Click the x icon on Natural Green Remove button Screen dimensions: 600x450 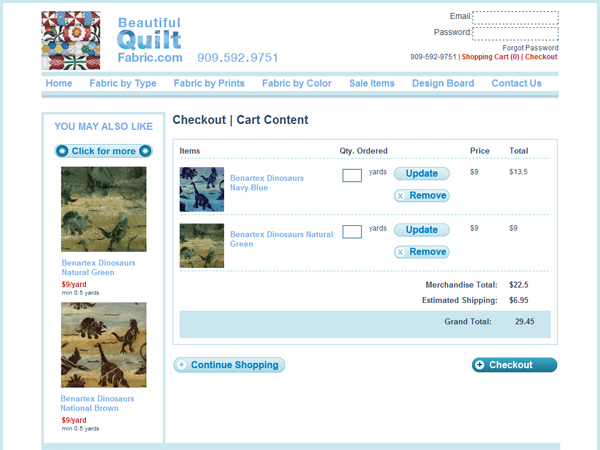(x=400, y=252)
